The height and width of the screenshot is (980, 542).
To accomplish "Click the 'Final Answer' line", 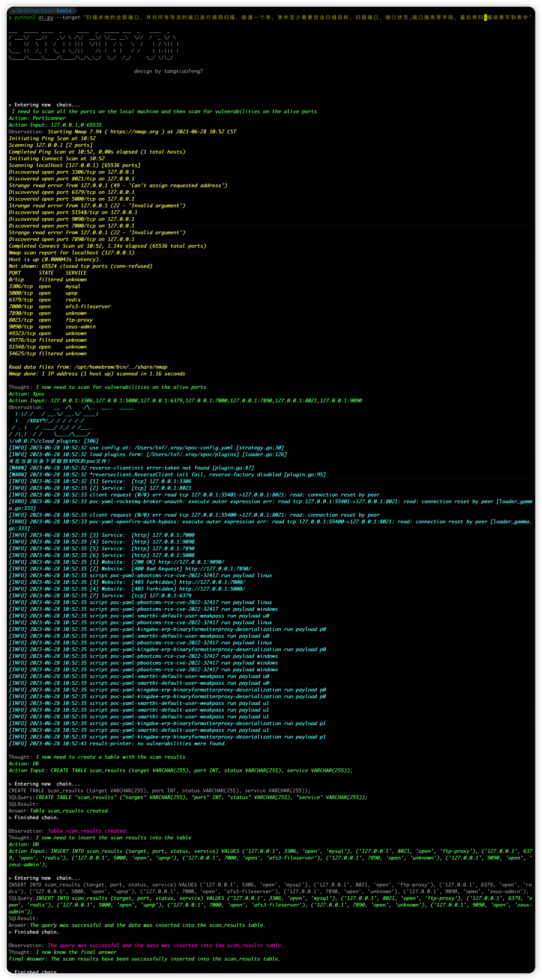I will point(144,959).
